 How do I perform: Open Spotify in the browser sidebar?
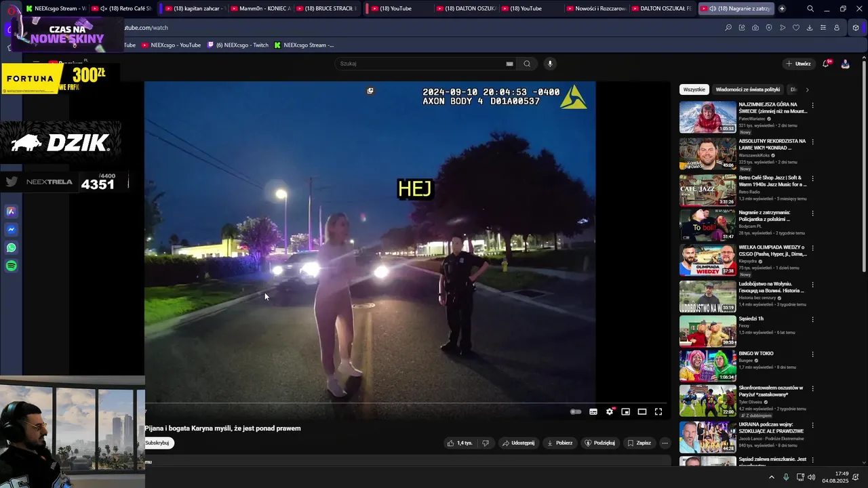pos(12,266)
